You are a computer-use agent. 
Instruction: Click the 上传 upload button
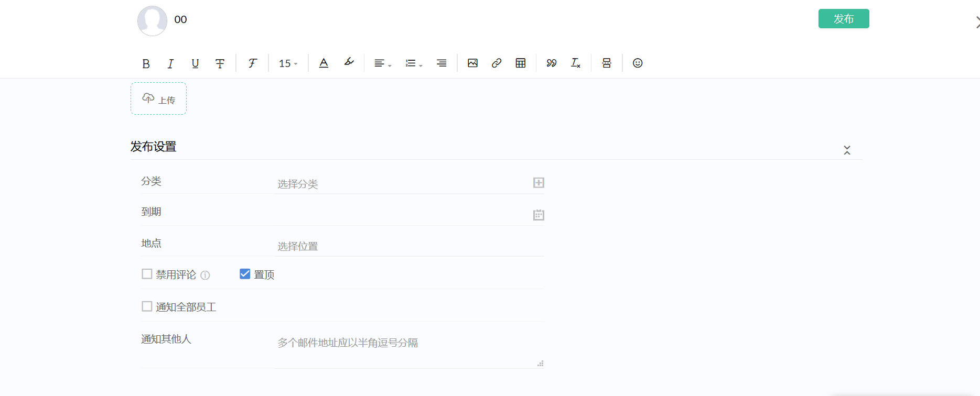point(158,98)
